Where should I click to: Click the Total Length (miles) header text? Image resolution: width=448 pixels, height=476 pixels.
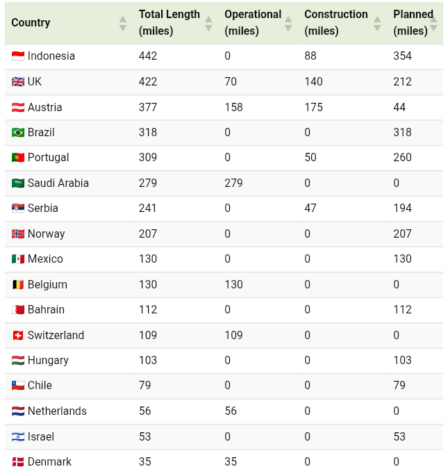(x=169, y=23)
